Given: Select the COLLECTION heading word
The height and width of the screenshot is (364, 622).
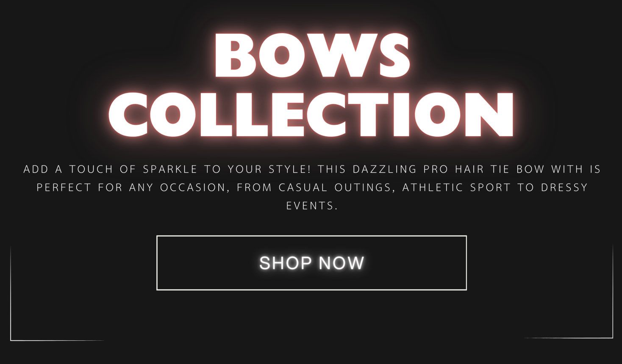Looking at the screenshot, I should pos(311,114).
